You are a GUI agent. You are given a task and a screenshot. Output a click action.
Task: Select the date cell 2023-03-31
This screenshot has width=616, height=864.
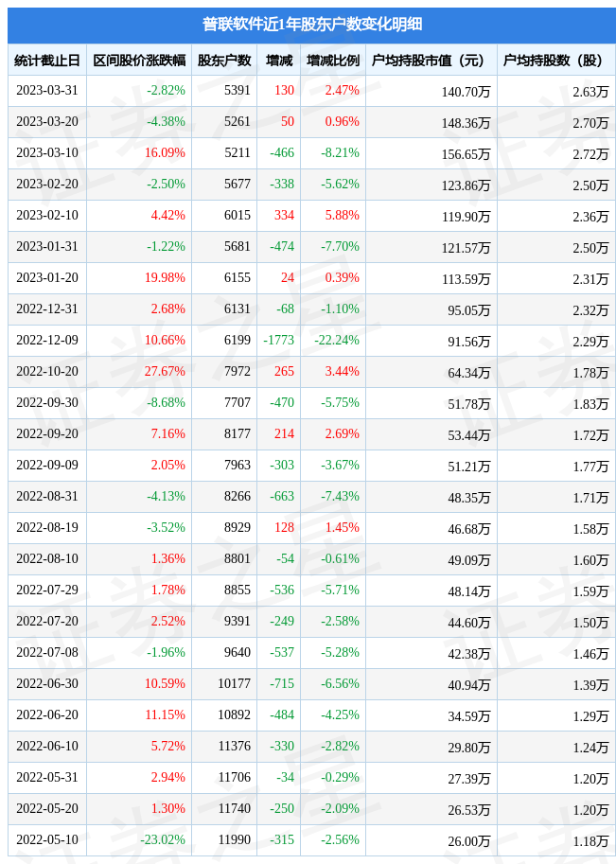[x=47, y=90]
